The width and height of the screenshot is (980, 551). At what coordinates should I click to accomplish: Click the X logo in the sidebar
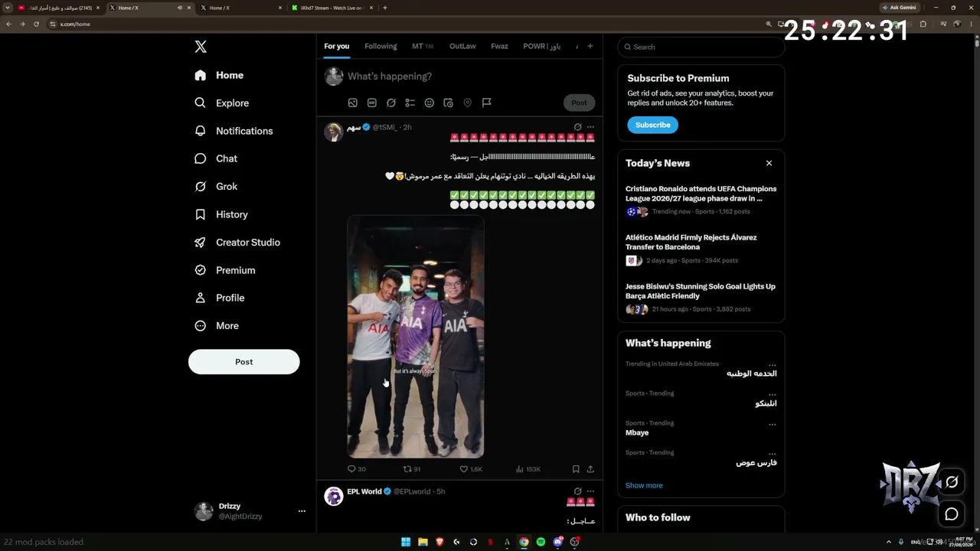(x=201, y=47)
